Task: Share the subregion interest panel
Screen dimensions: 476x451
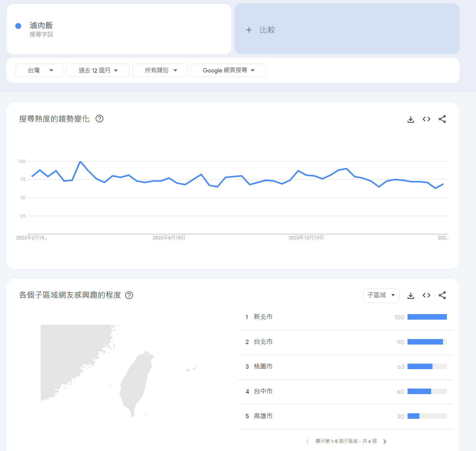Action: 442,296
